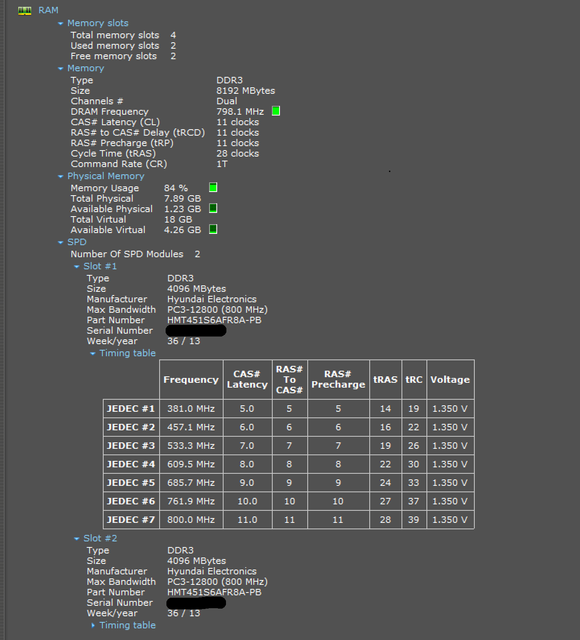The width and height of the screenshot is (580, 640).
Task: Click Slot #1 Hyundai Electronics manufacturer value
Action: point(212,299)
